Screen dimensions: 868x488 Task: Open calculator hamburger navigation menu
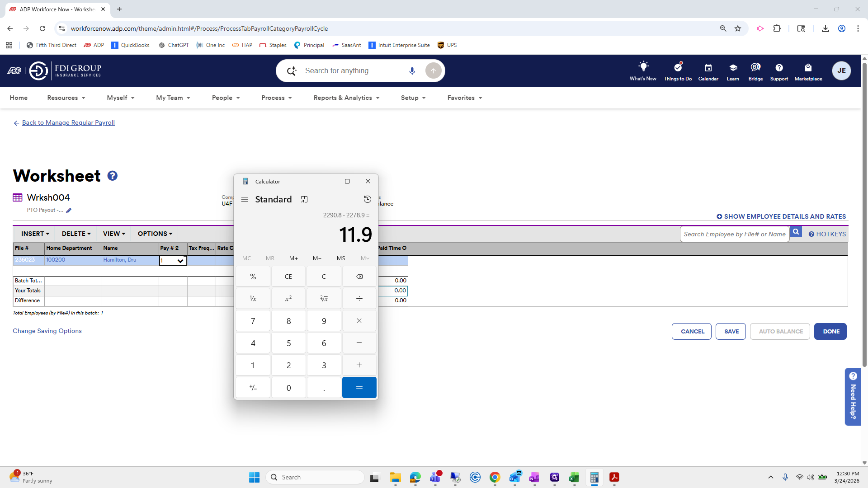[245, 199]
